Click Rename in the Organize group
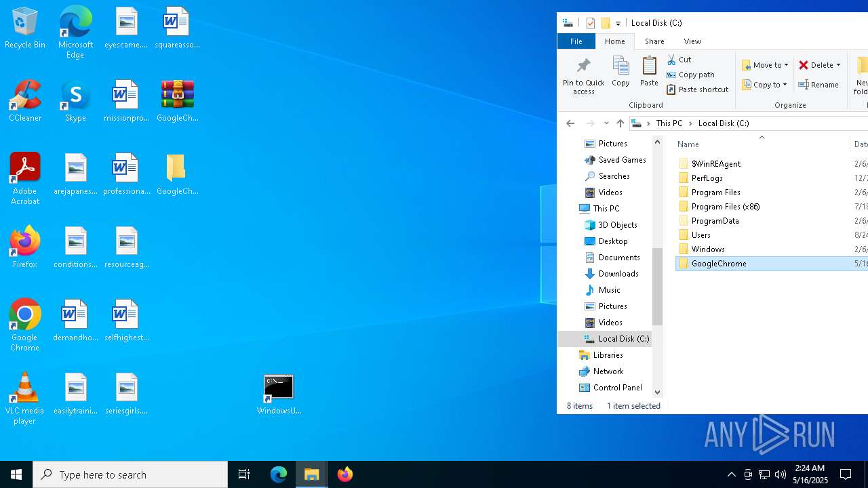 click(818, 85)
